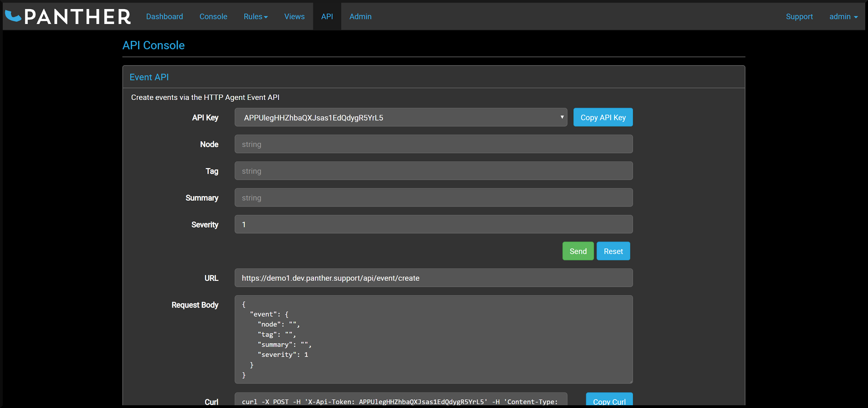Click the Panther logo

click(68, 17)
